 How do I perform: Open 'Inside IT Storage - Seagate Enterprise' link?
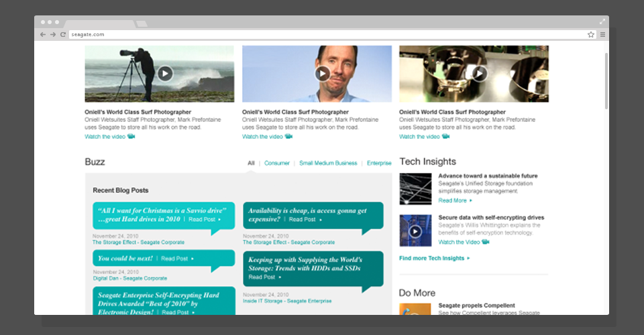click(x=287, y=301)
